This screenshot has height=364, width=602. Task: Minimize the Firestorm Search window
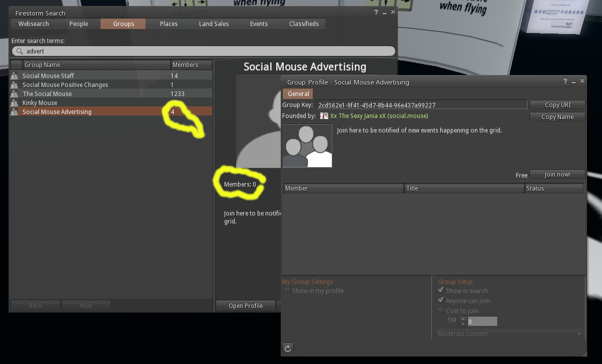[x=384, y=12]
